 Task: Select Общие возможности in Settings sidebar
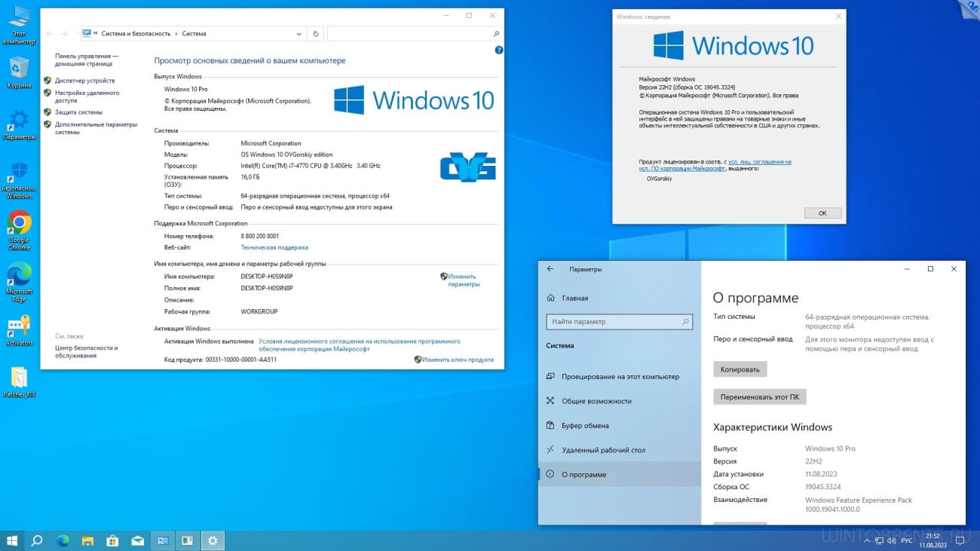tap(620, 401)
